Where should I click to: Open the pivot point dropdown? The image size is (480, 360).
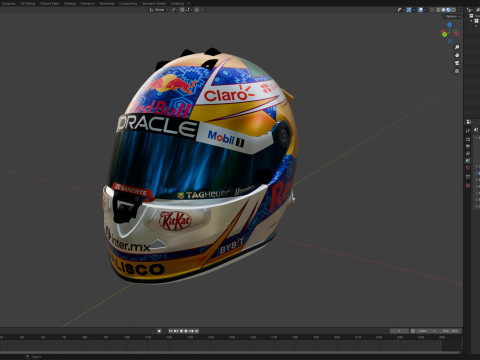click(x=174, y=10)
